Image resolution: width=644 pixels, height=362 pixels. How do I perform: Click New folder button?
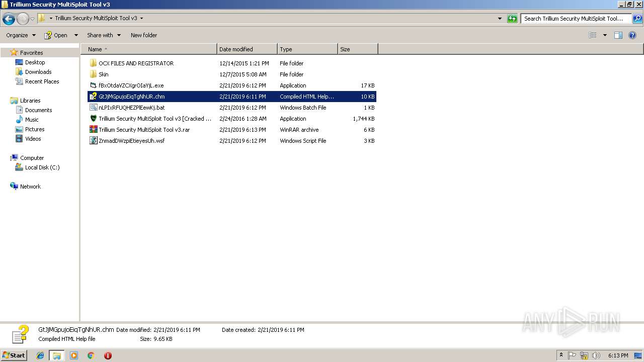click(x=144, y=35)
